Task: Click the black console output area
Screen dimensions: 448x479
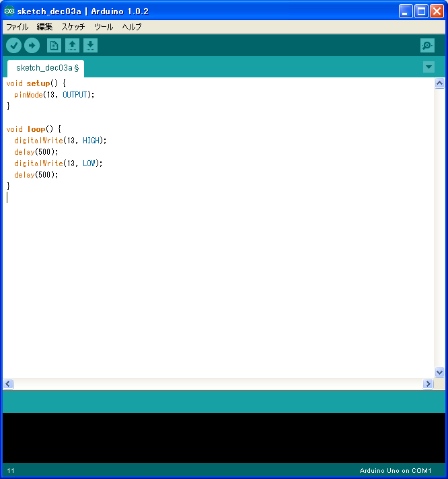Action: (x=223, y=437)
